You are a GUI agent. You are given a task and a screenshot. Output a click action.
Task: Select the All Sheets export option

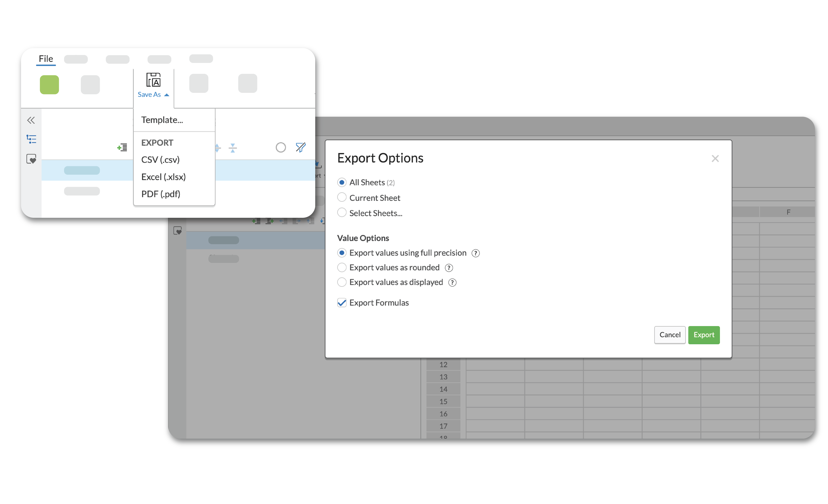tap(342, 182)
